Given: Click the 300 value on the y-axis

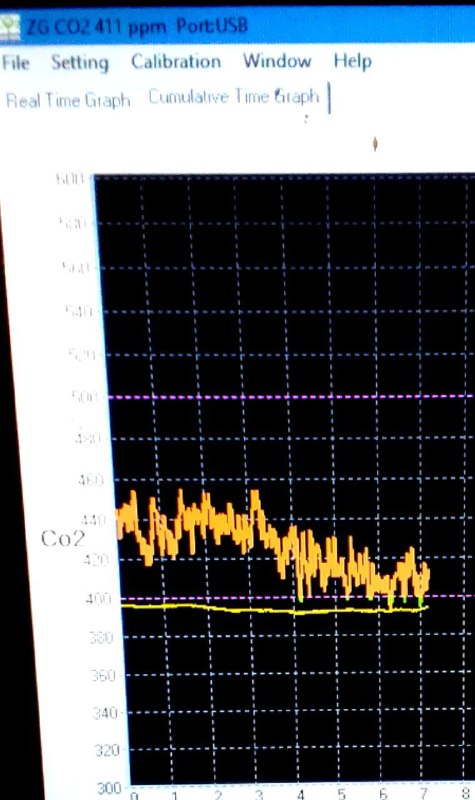Looking at the screenshot, I should [109, 788].
